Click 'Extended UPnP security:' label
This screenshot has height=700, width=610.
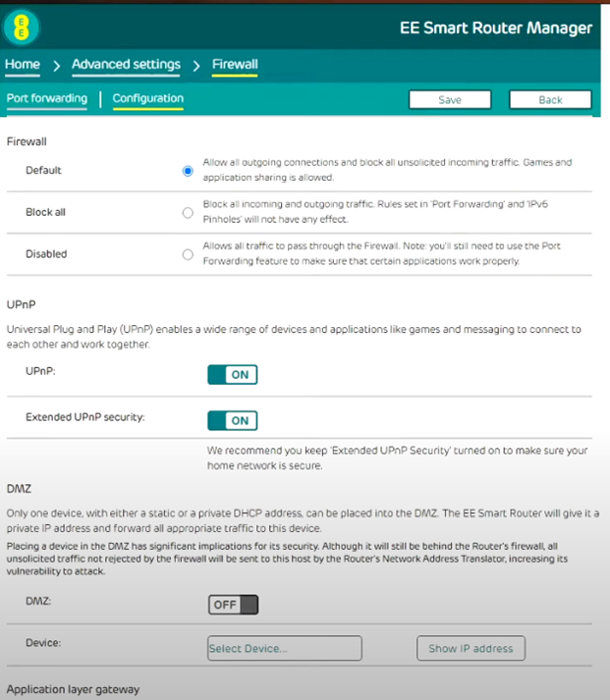pyautogui.click(x=84, y=417)
